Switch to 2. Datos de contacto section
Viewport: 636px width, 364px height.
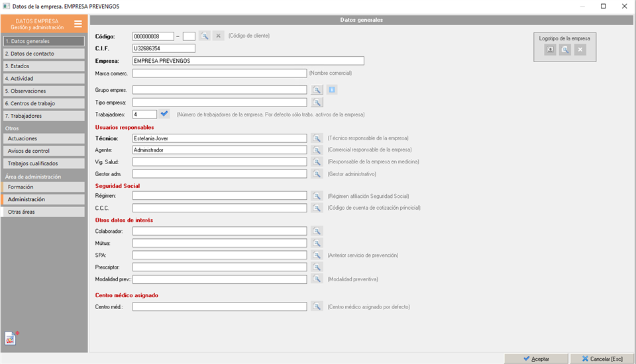44,54
